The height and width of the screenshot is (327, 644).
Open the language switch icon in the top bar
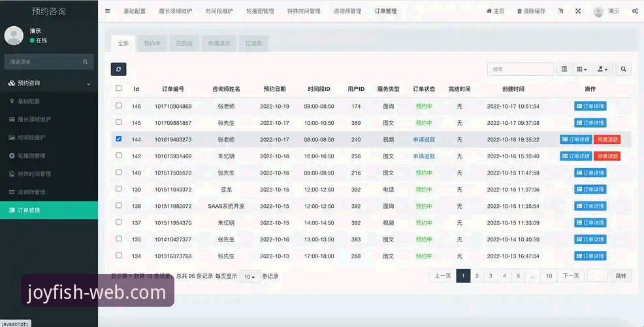click(560, 11)
